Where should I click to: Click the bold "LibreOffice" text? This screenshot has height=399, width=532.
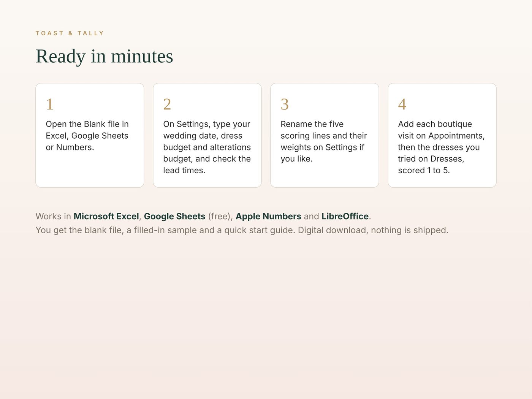click(345, 216)
